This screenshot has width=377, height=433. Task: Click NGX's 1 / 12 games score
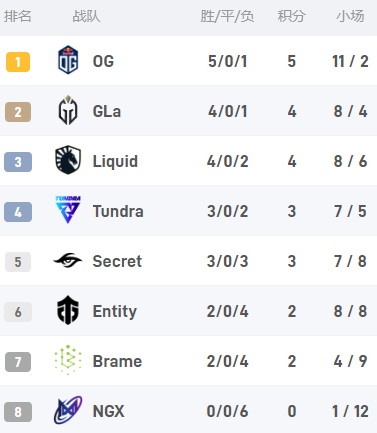tap(350, 411)
